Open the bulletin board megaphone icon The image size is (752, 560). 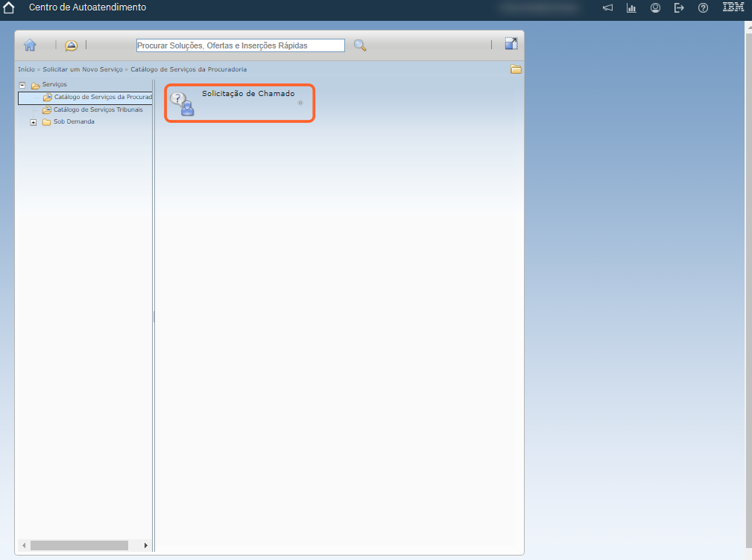(608, 8)
